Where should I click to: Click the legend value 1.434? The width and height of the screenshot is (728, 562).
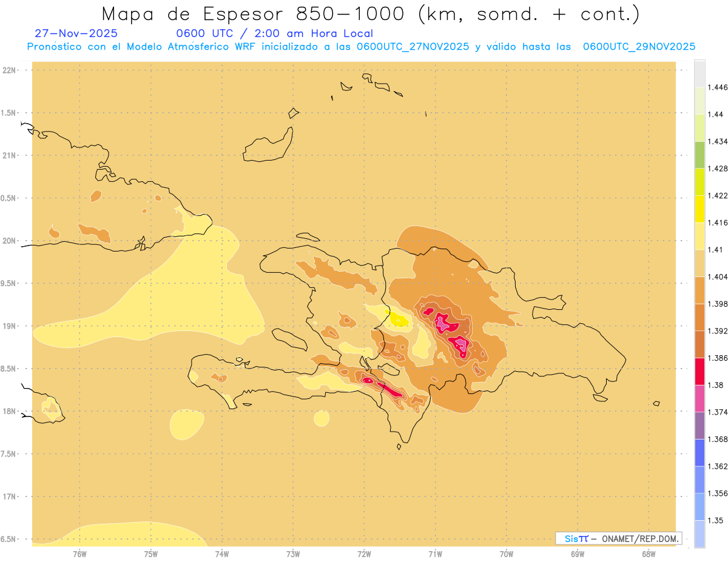tap(718, 141)
